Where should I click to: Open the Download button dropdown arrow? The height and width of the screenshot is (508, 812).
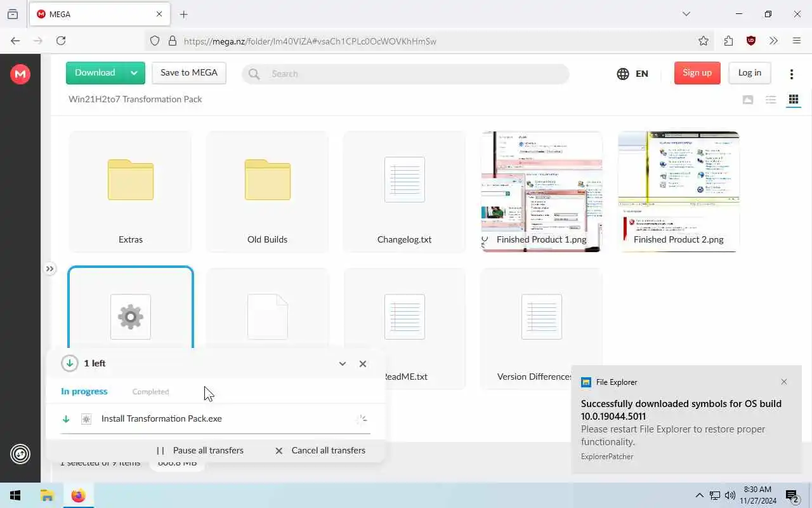(134, 73)
